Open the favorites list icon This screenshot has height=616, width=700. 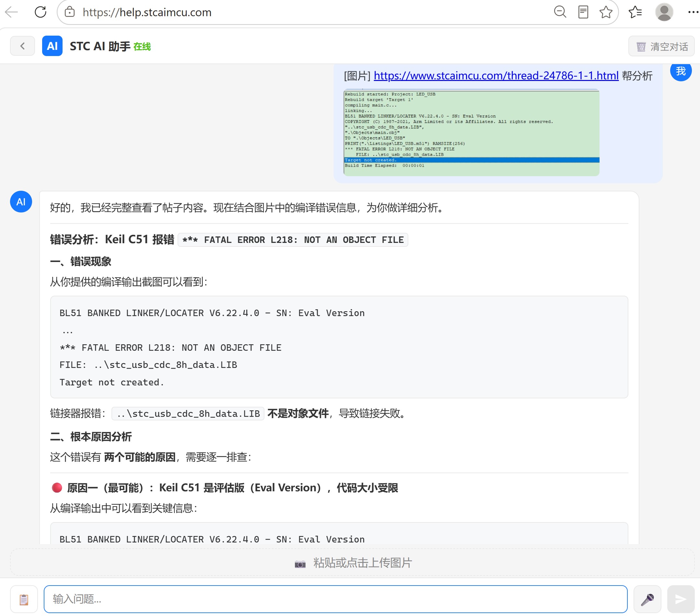635,12
